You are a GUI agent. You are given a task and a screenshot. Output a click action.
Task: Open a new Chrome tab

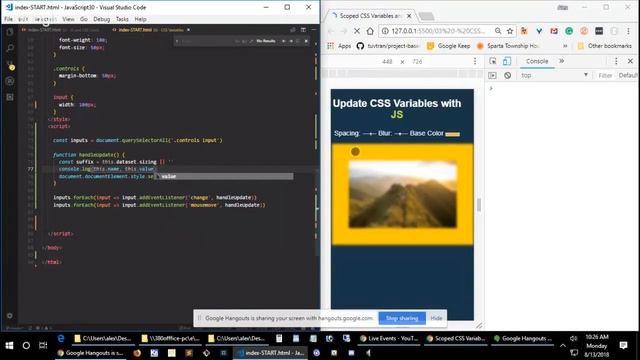[x=427, y=16]
